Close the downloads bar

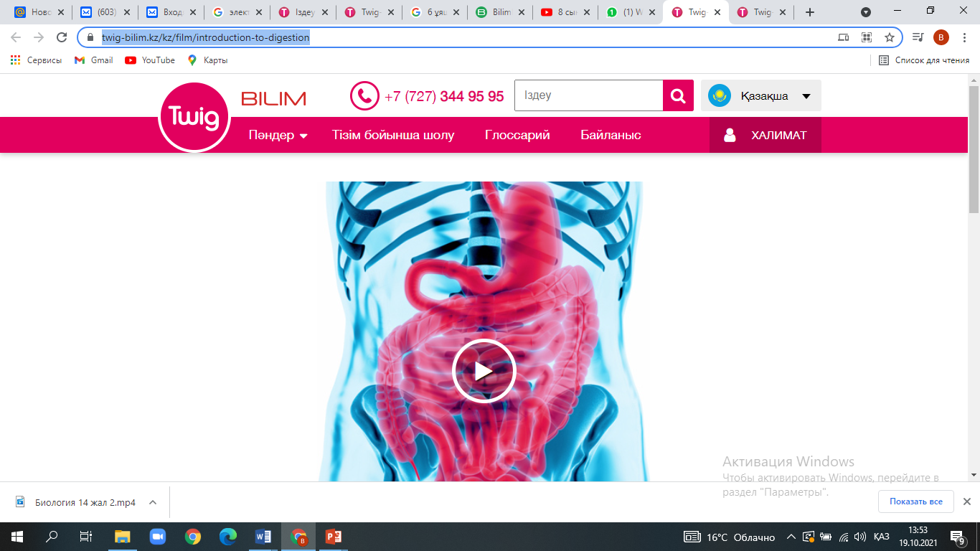pos(966,501)
